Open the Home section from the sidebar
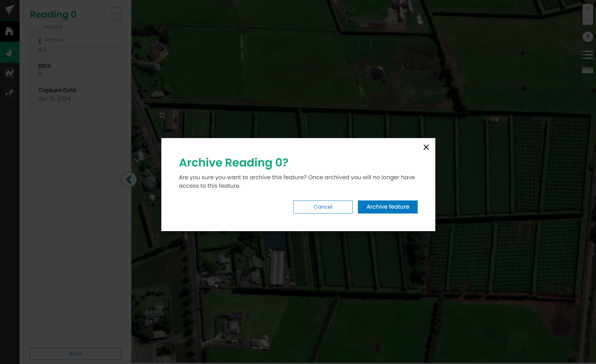Image resolution: width=596 pixels, height=364 pixels. 9,31
